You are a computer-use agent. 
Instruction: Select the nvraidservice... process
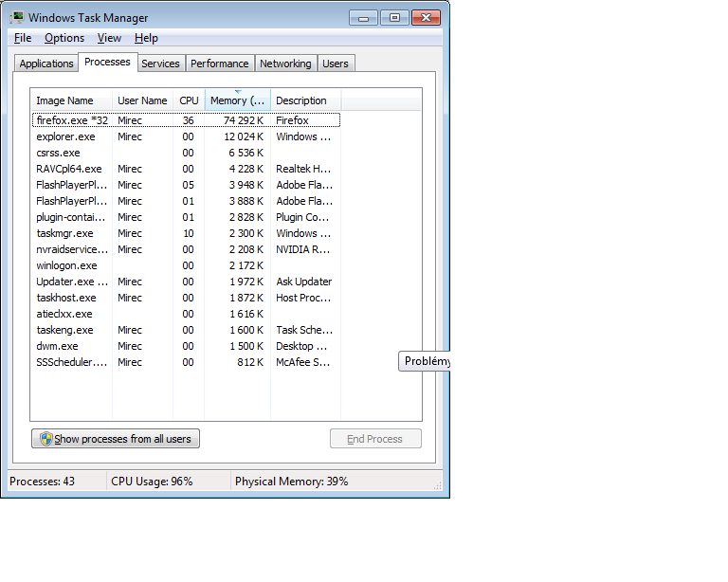(x=186, y=249)
